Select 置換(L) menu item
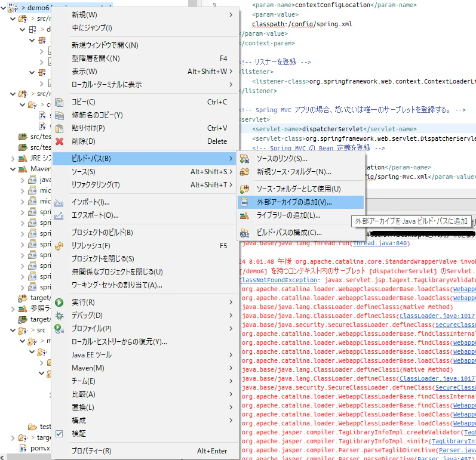476x460 pixels. coord(145,407)
